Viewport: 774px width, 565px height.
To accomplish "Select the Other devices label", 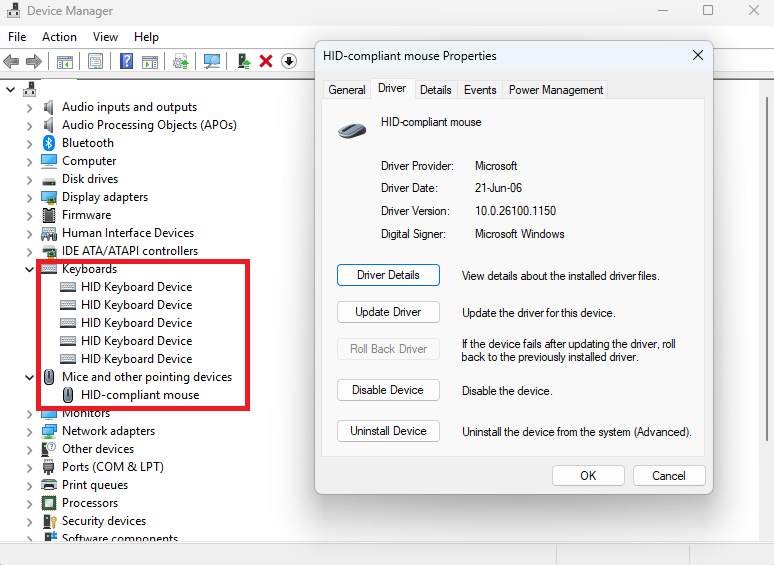I will [98, 449].
